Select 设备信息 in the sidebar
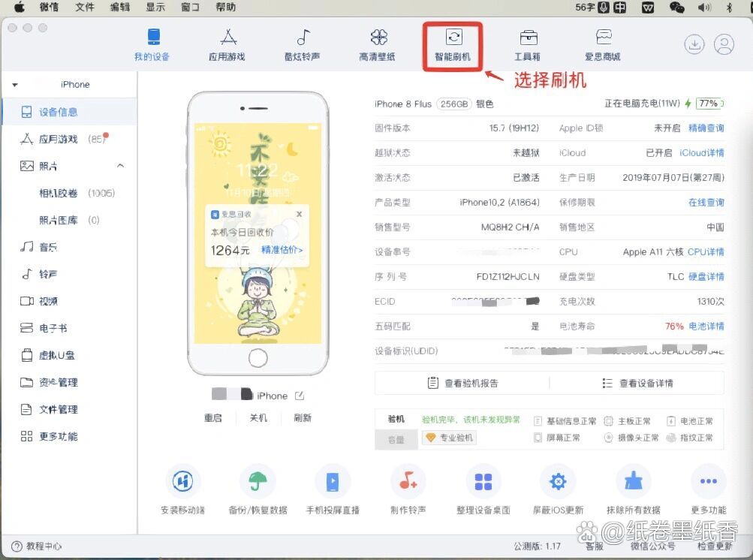Screen dimensions: 753x560 (70, 112)
